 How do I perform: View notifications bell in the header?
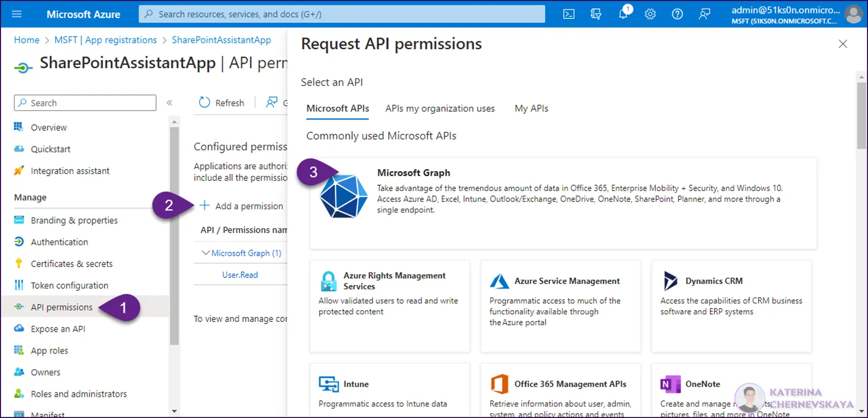coord(623,14)
